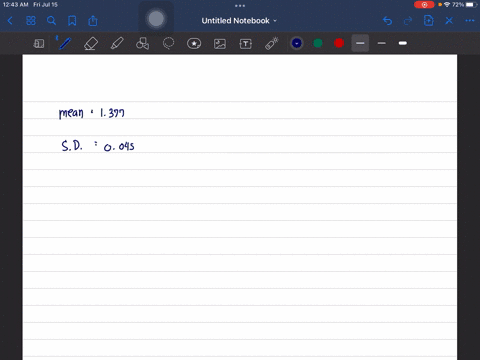Bookmark this page

tap(72, 21)
